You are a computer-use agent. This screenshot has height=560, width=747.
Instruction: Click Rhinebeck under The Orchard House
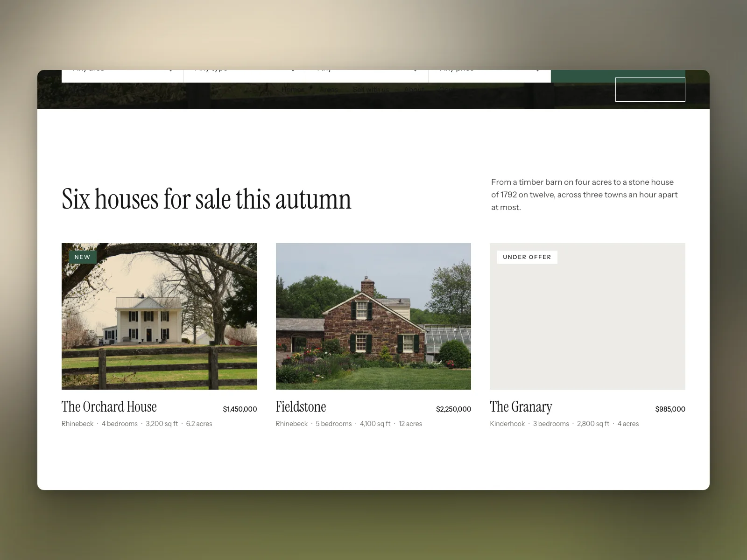[78, 424]
